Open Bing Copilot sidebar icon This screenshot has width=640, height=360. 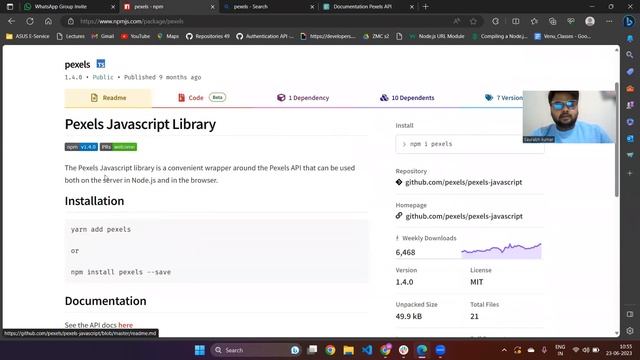click(x=629, y=21)
